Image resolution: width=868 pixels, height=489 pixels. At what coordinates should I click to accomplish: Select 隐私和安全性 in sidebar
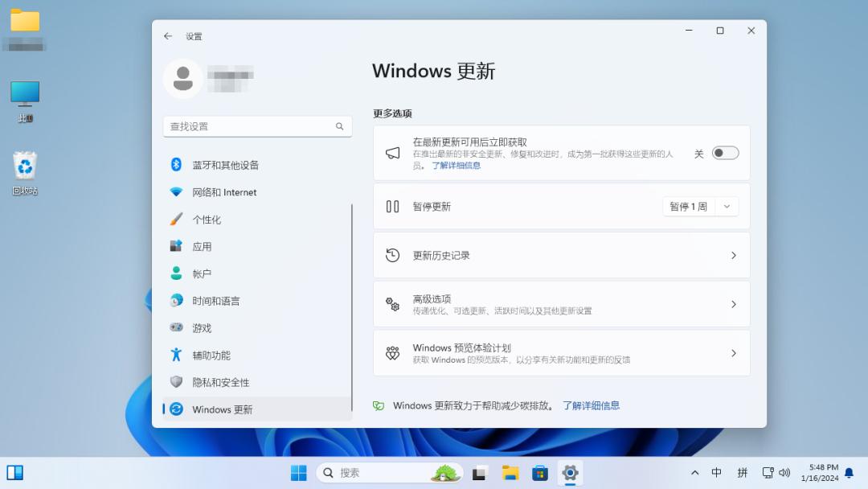(257, 381)
